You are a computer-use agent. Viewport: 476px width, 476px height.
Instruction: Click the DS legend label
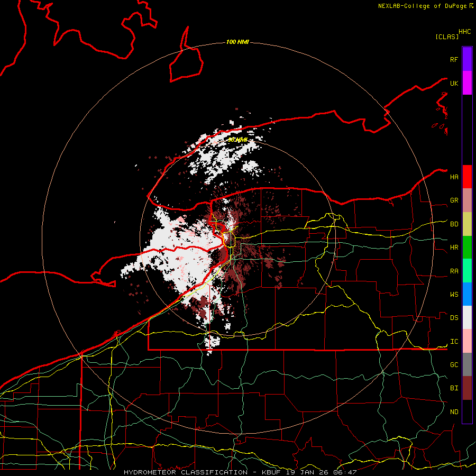tap(454, 318)
